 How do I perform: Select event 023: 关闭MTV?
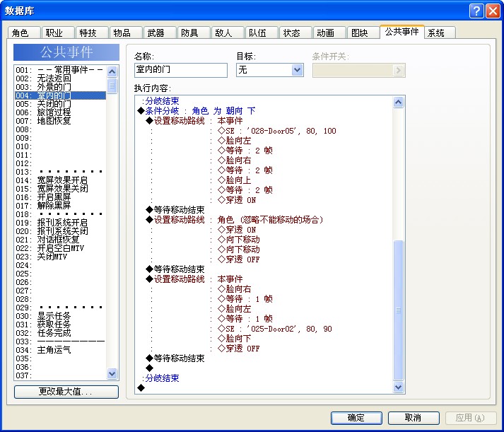[60, 257]
